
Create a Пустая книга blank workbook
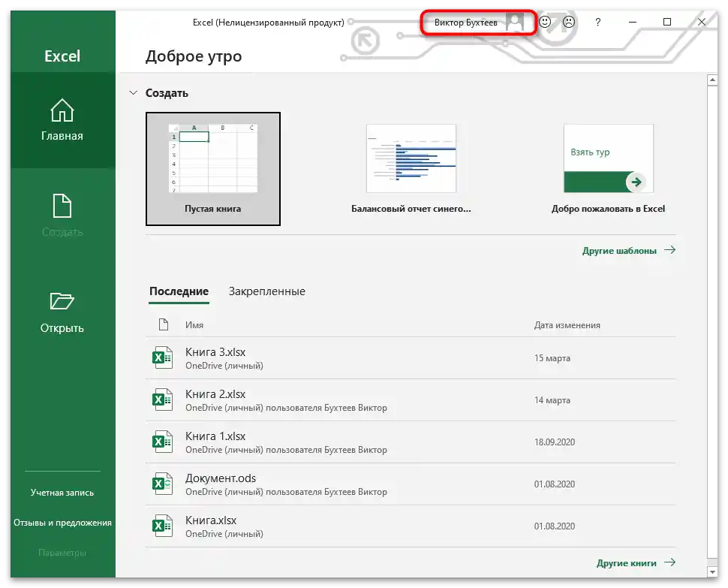point(213,169)
